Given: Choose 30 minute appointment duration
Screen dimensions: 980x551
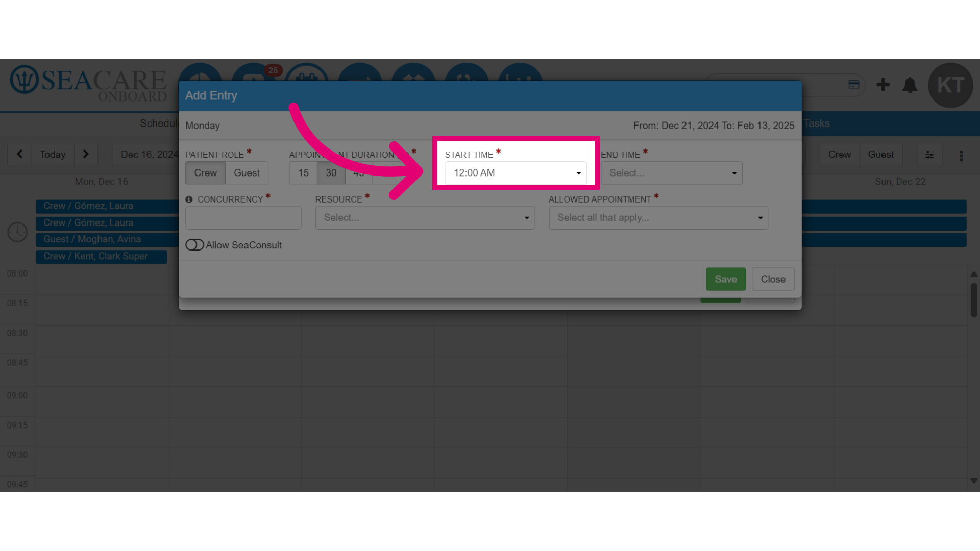Looking at the screenshot, I should [331, 173].
